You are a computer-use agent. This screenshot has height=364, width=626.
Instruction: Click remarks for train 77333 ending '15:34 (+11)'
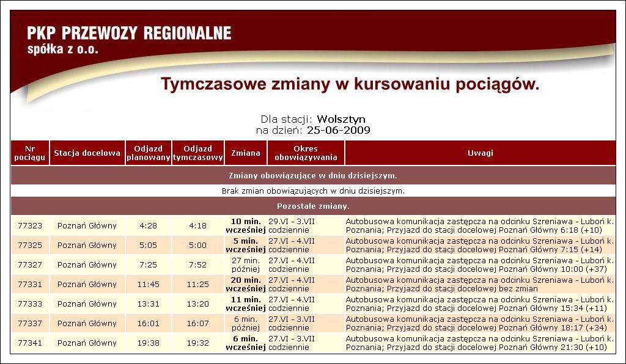point(480,304)
